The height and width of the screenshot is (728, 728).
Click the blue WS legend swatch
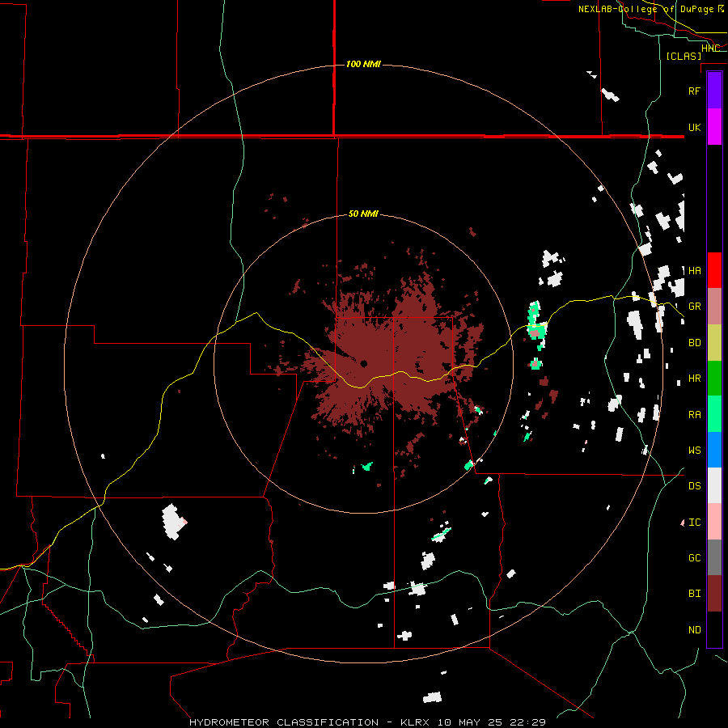point(714,450)
